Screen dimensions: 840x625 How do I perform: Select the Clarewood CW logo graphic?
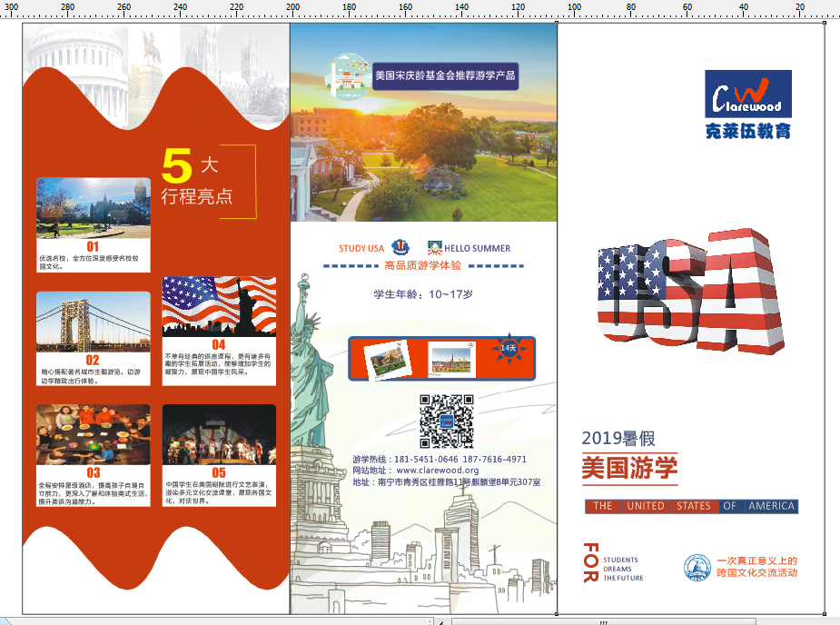[748, 94]
